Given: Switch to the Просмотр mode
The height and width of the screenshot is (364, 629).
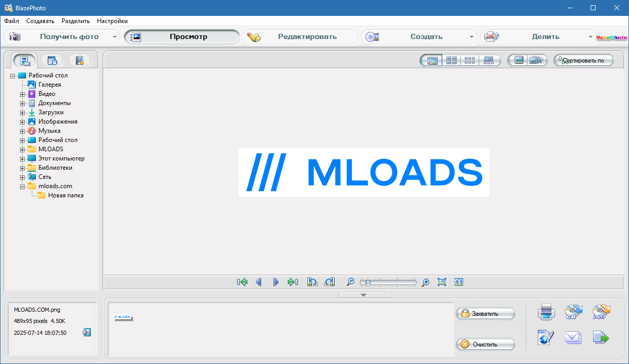Looking at the screenshot, I should [x=182, y=37].
